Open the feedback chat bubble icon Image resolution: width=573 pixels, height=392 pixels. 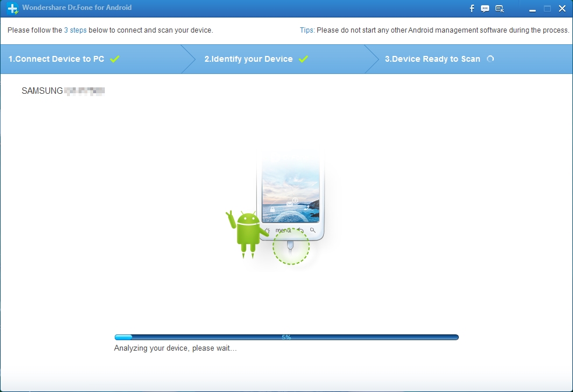click(485, 8)
